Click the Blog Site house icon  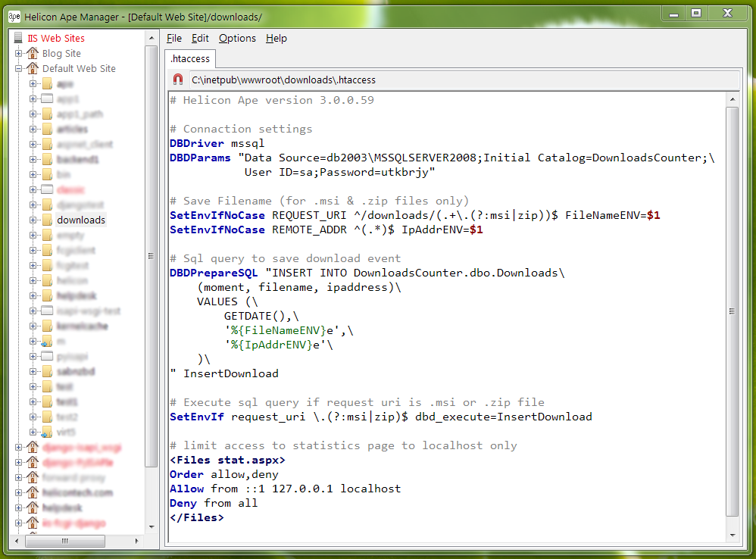33,53
